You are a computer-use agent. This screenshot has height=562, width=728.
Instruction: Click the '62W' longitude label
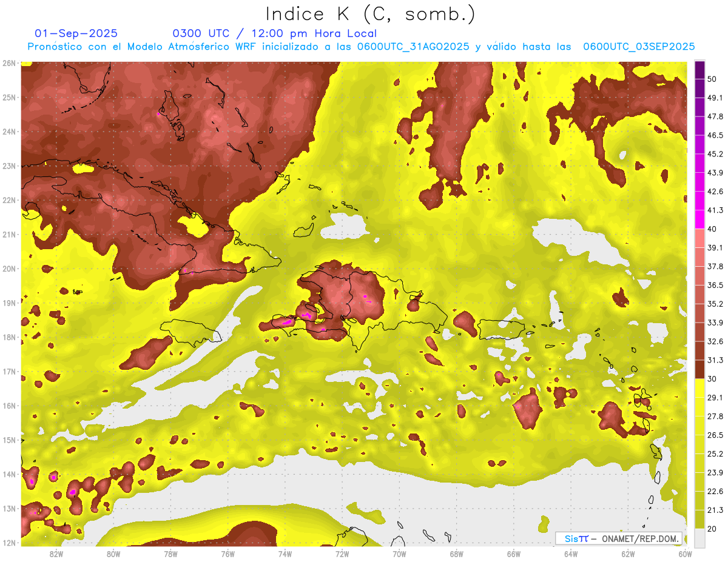click(x=628, y=554)
